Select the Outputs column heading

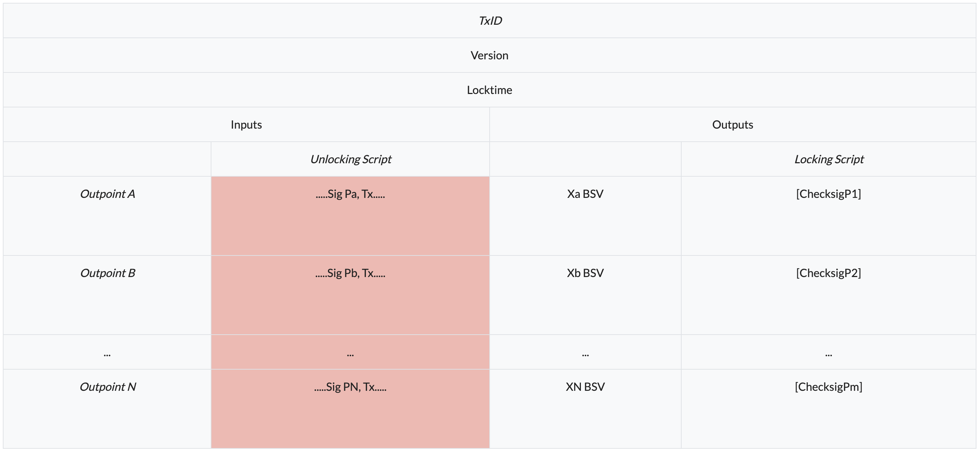coord(732,125)
